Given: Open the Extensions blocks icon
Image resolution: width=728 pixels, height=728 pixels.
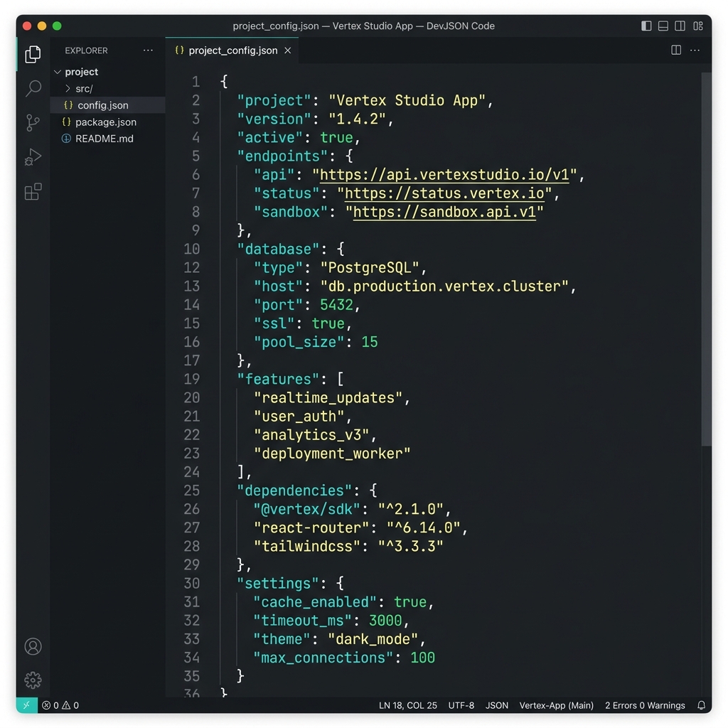Looking at the screenshot, I should coord(33,191).
